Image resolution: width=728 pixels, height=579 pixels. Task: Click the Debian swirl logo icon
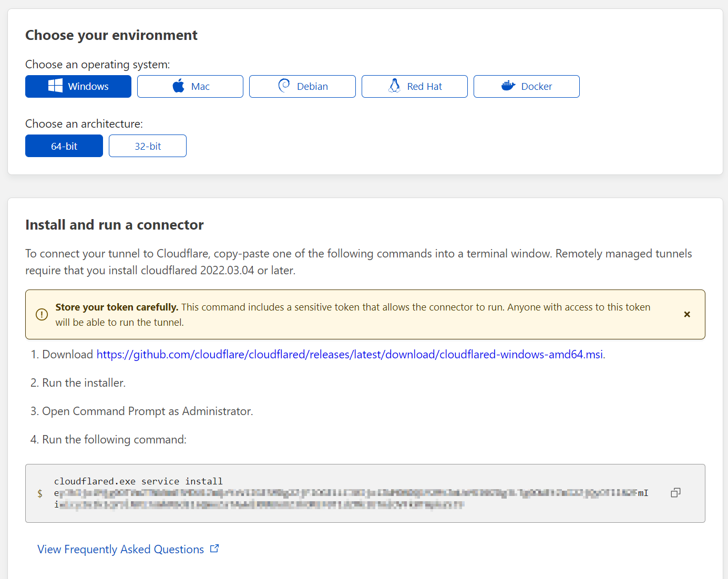(x=283, y=86)
